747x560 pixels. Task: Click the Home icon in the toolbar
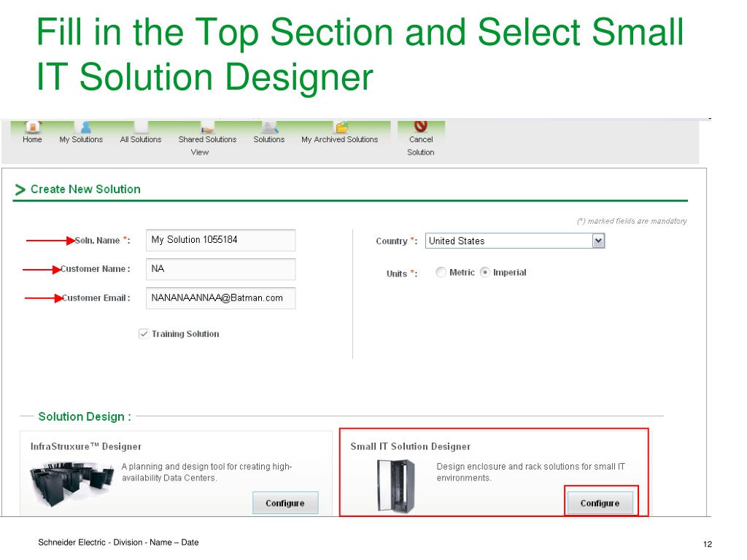32,127
